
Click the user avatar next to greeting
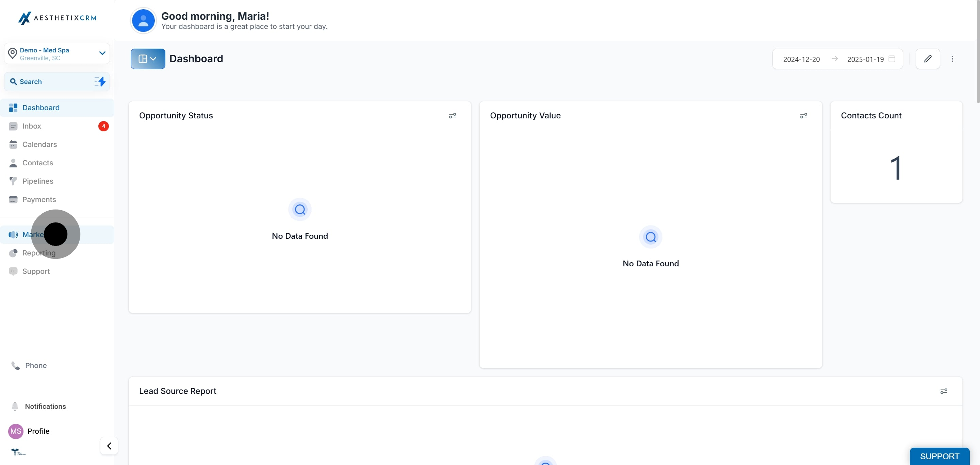tap(143, 21)
